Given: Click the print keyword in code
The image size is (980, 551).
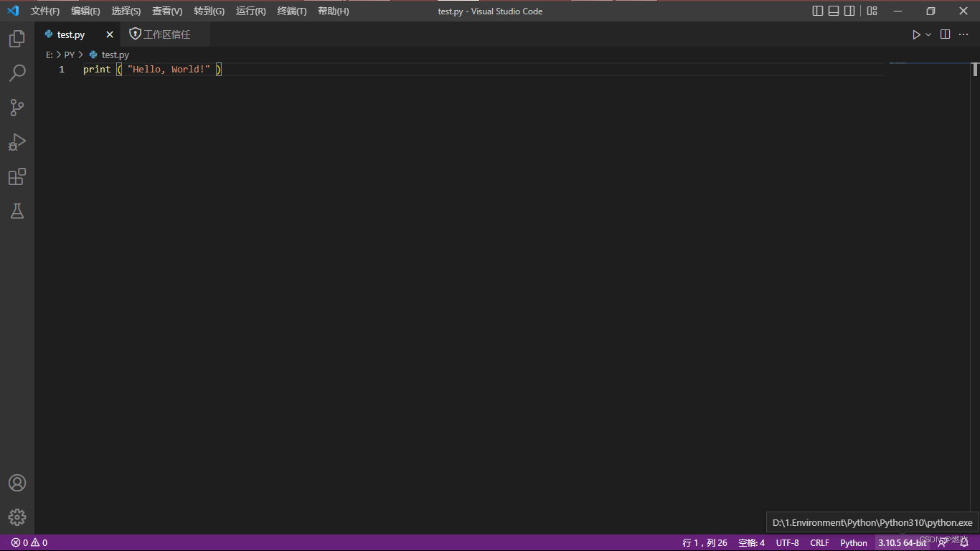Looking at the screenshot, I should (97, 70).
